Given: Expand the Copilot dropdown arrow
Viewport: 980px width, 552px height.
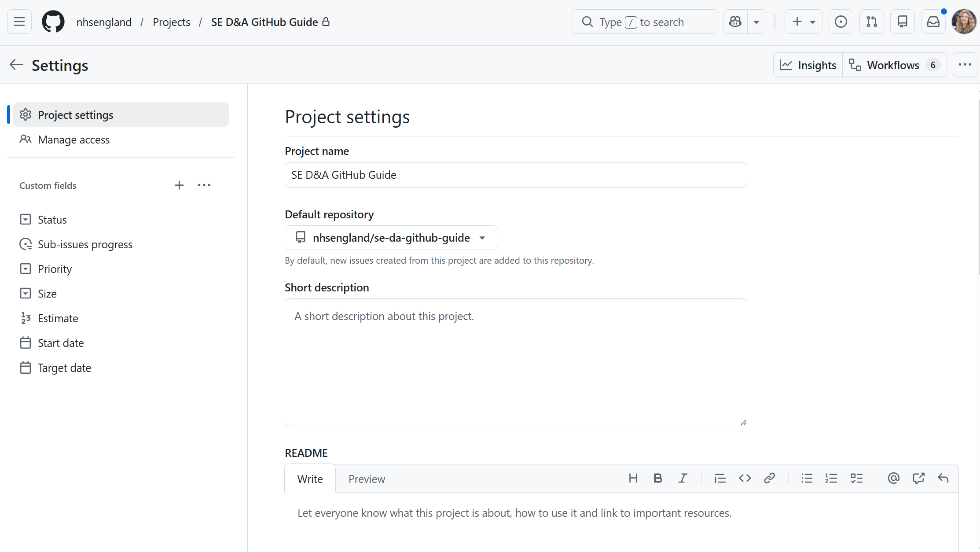Looking at the screenshot, I should point(756,22).
